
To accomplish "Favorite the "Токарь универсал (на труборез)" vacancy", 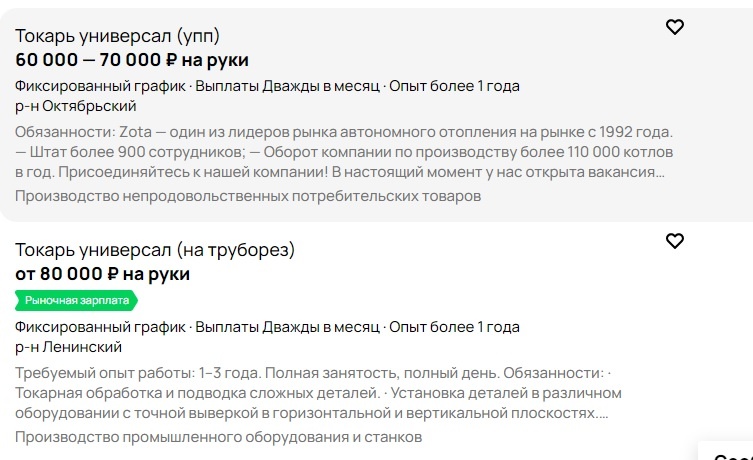I will point(675,241).
